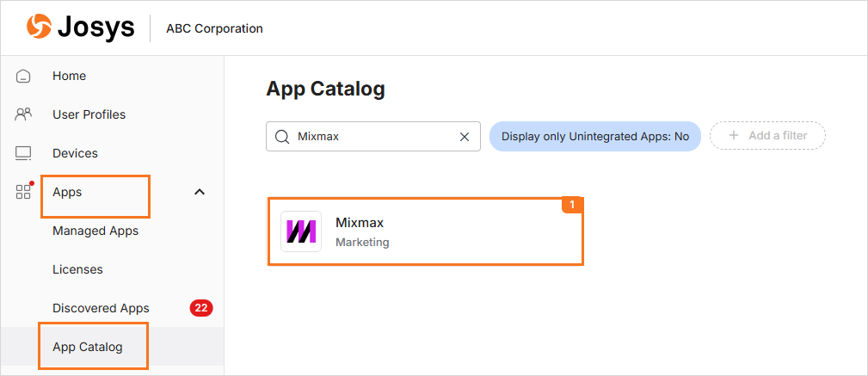This screenshot has height=376, width=868.
Task: Click the User Profiles people icon
Action: (23, 114)
